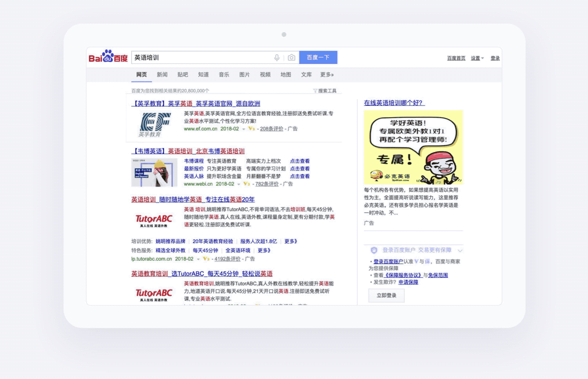Screen dimensions: 588x379
Task: Click shield icon beside 登录百度账户
Action: click(374, 250)
